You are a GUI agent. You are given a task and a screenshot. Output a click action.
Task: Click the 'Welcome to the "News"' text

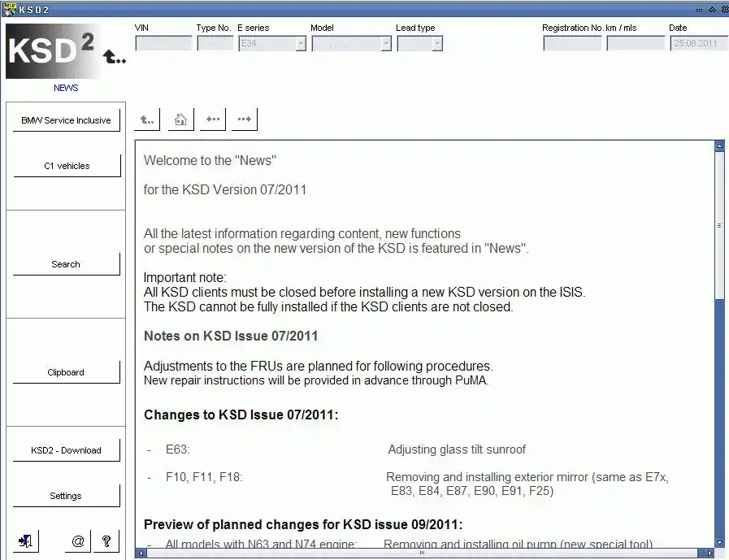tap(210, 160)
